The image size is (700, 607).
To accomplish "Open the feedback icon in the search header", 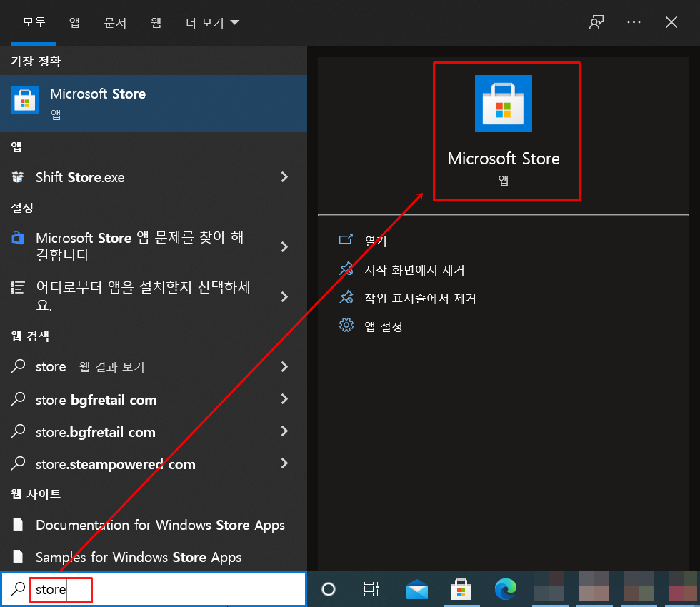I will point(596,22).
